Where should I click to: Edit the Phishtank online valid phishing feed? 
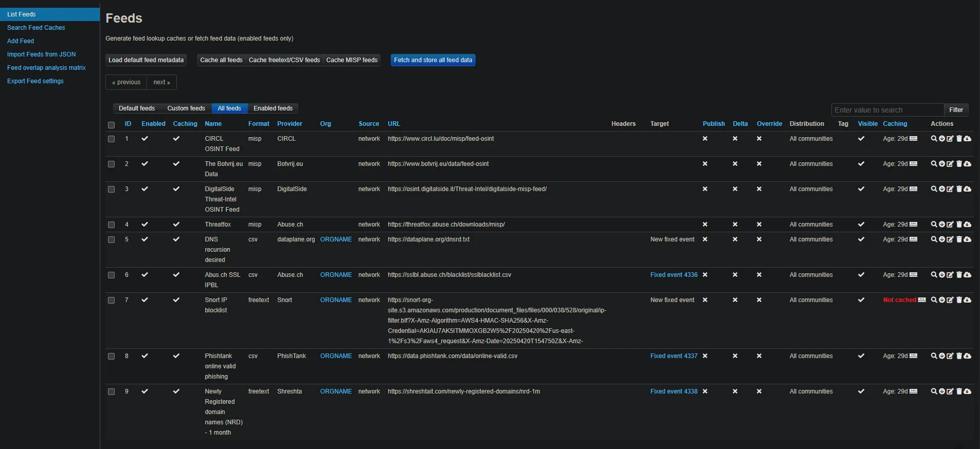pyautogui.click(x=950, y=356)
